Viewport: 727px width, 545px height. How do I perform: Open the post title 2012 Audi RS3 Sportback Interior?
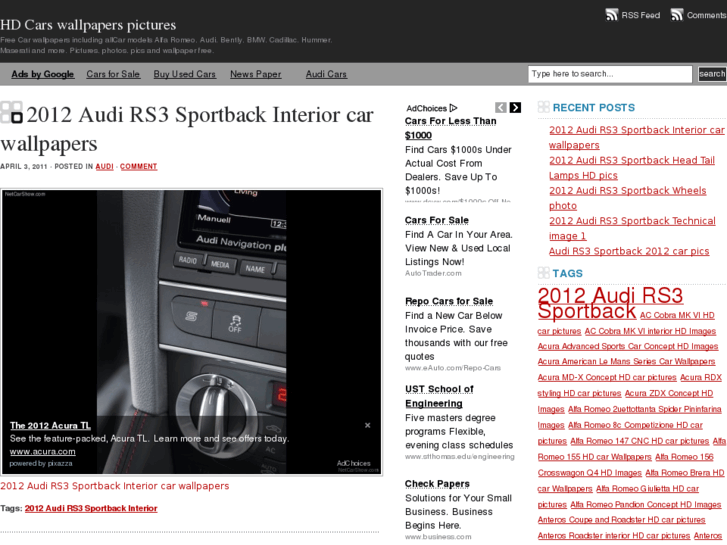(187, 129)
